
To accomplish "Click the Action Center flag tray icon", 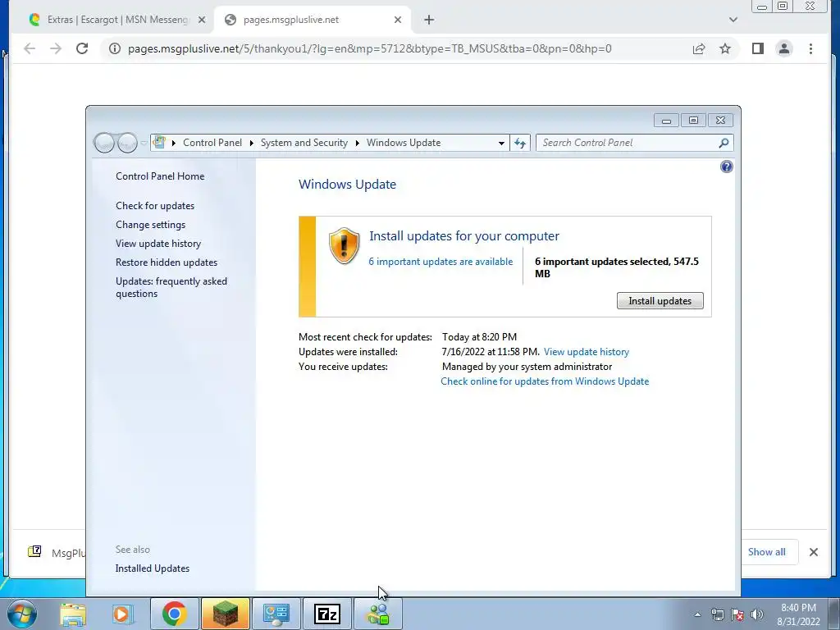I will (x=737, y=614).
